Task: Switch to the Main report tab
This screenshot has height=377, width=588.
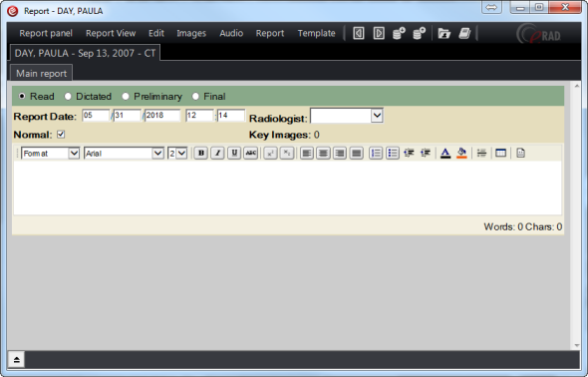Action: 41,73
